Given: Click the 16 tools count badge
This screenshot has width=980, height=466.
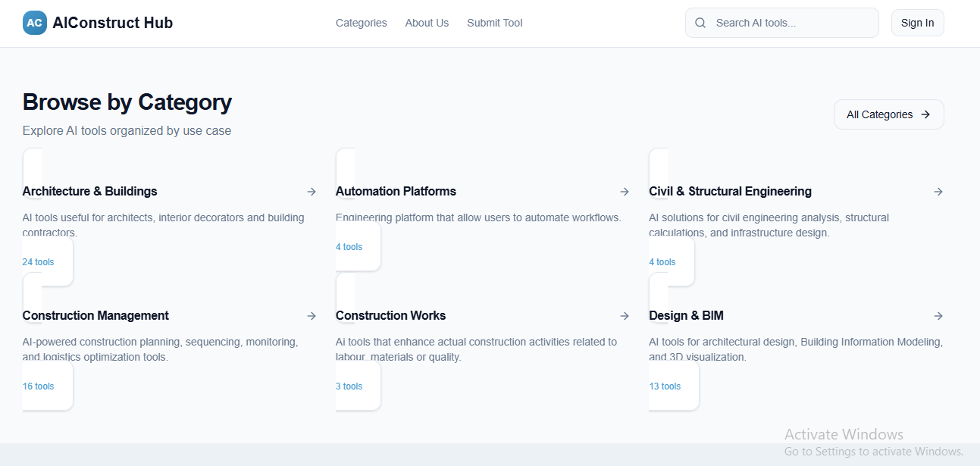Looking at the screenshot, I should click(x=39, y=386).
